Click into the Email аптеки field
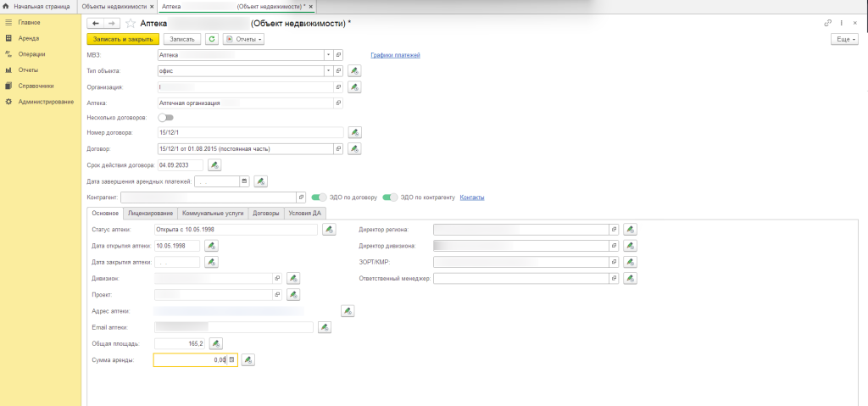 coord(233,327)
